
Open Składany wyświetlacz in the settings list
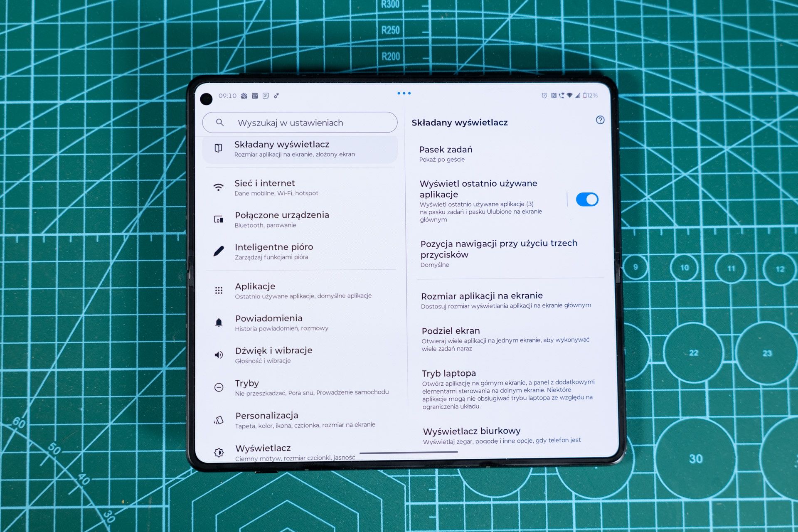point(300,149)
